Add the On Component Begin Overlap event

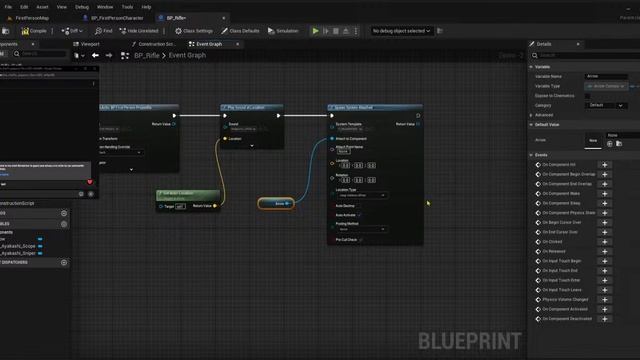(604, 174)
